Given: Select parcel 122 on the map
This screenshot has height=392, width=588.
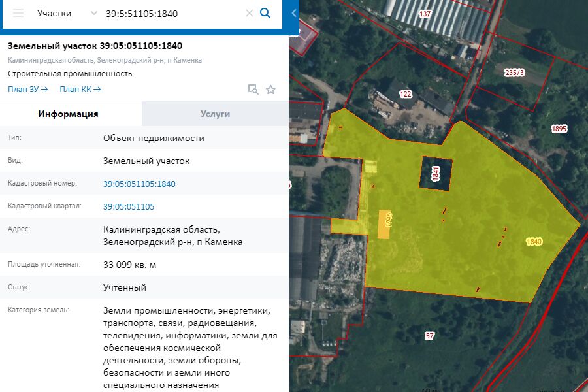Looking at the screenshot, I should [x=406, y=95].
